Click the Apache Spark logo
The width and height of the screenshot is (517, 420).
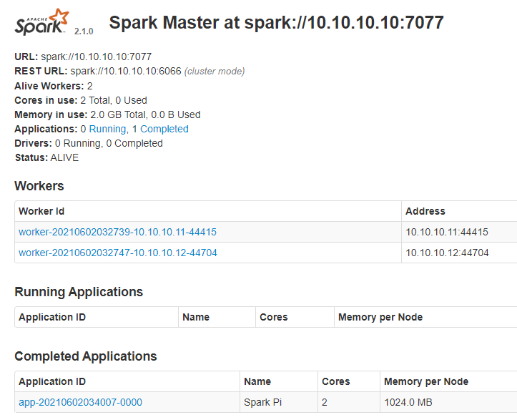click(42, 22)
